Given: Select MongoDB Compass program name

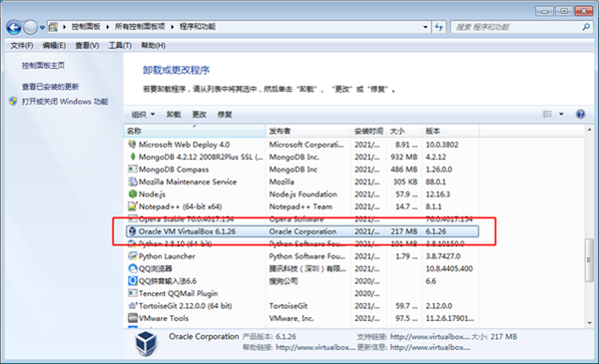Looking at the screenshot, I should [x=174, y=169].
